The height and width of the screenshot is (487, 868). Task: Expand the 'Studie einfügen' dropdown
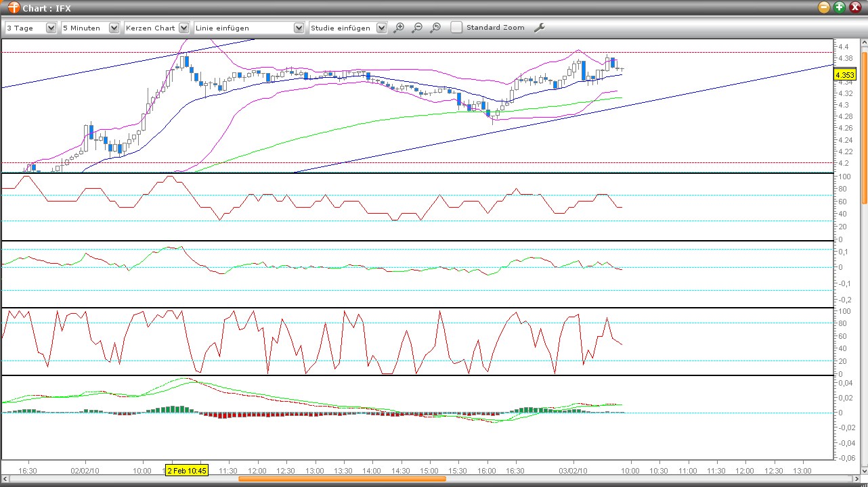[x=381, y=28]
